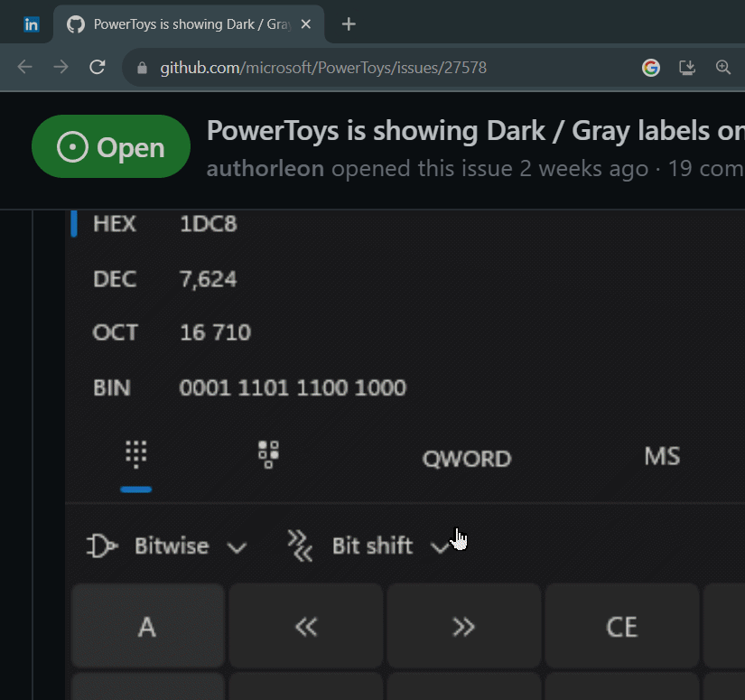Image resolution: width=745 pixels, height=700 pixels.
Task: Open the zoom magnifier icon in the address bar
Action: click(722, 67)
